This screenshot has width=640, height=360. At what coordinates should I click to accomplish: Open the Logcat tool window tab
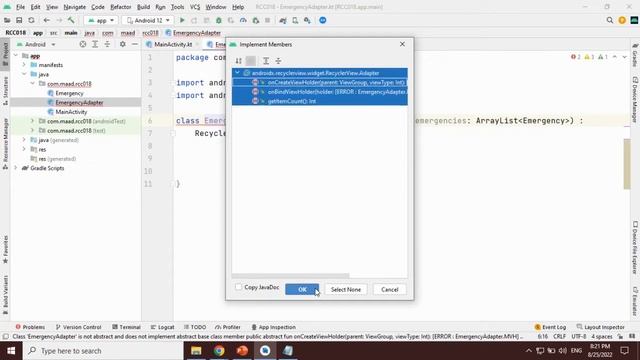162,327
